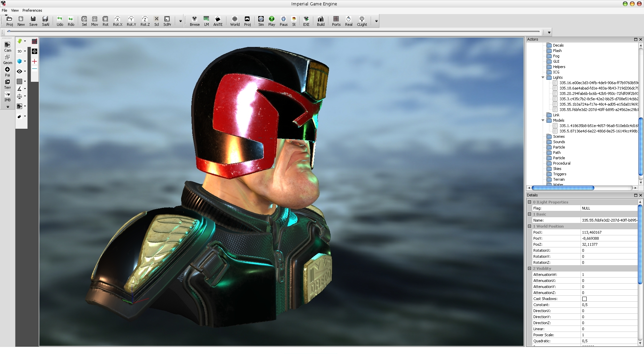Image resolution: width=644 pixels, height=354 pixels.
Task: Collapse the Models folder in Actors tree
Action: click(x=543, y=120)
